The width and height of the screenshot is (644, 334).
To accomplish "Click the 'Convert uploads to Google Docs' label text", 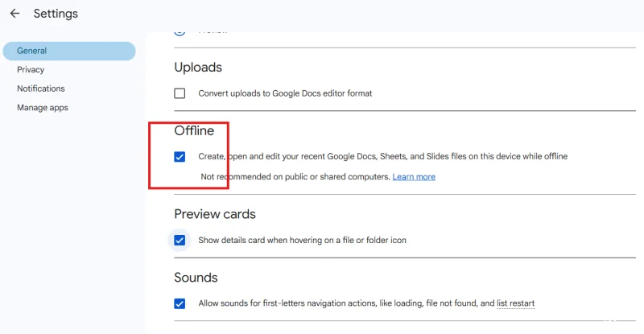I will click(285, 93).
